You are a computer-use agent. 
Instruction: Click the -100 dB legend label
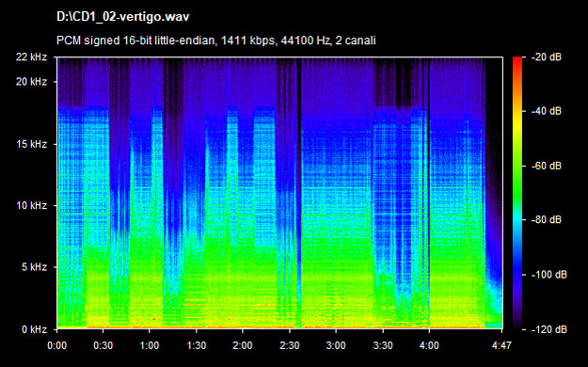point(549,275)
